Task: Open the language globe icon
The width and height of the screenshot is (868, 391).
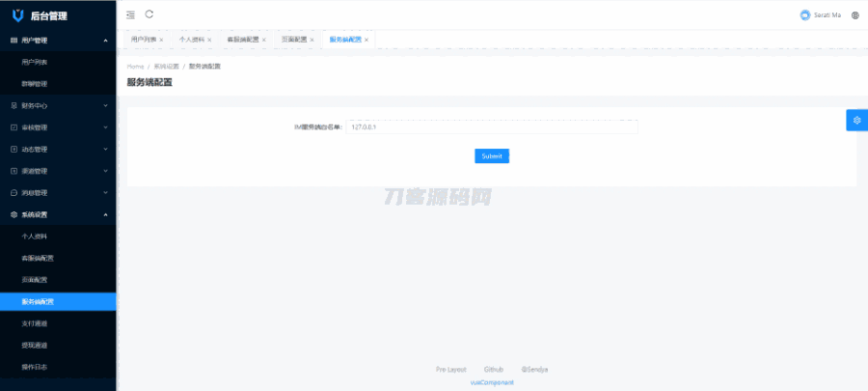Action: (854, 15)
